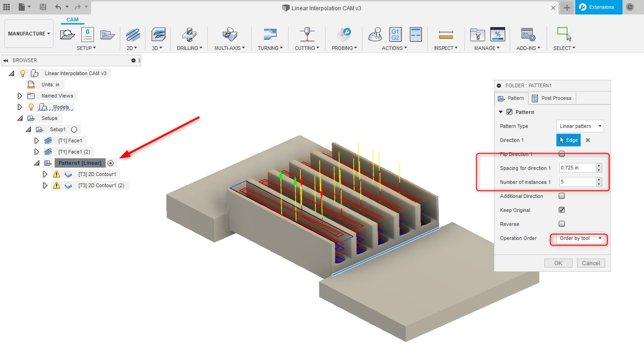Expand the Named Views tree node
This screenshot has height=352, width=644.
(x=20, y=96)
